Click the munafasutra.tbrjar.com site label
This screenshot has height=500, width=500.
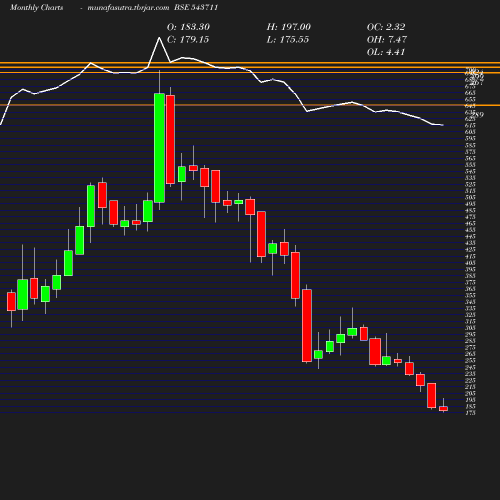point(128,8)
